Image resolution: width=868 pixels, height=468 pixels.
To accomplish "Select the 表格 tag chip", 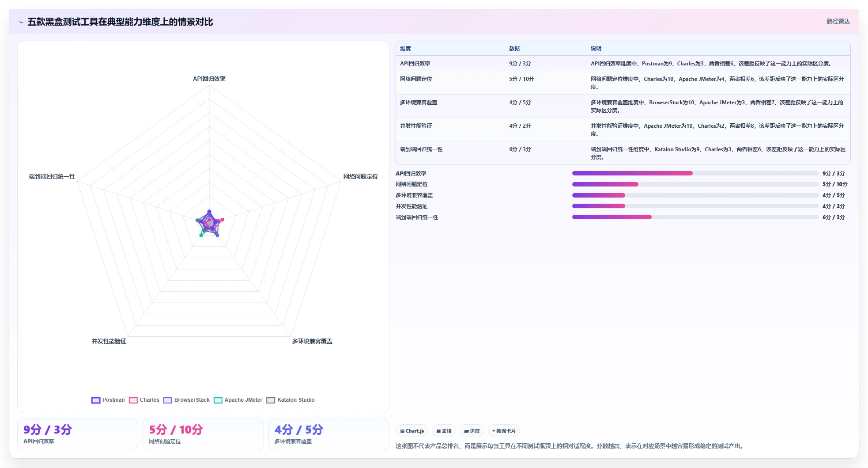I will (x=444, y=431).
